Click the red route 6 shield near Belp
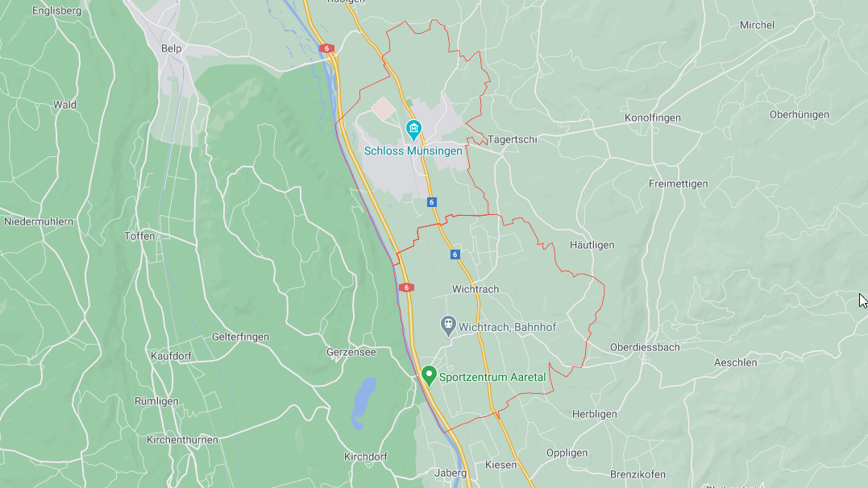The height and width of the screenshot is (488, 868). click(326, 48)
